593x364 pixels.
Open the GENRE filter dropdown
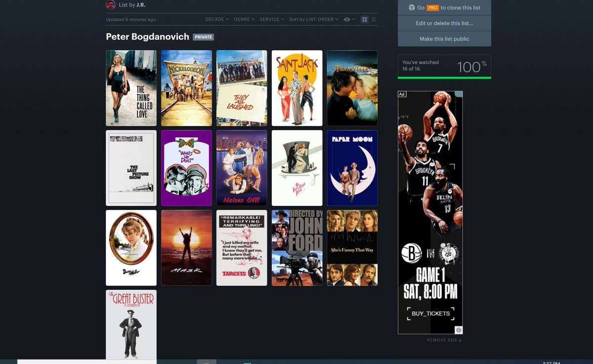(244, 19)
